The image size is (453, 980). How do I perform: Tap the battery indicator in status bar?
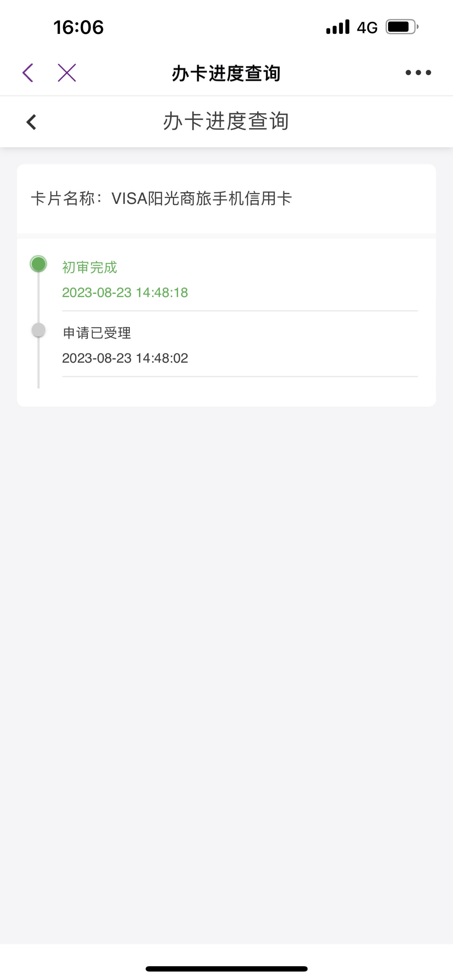pos(402,27)
